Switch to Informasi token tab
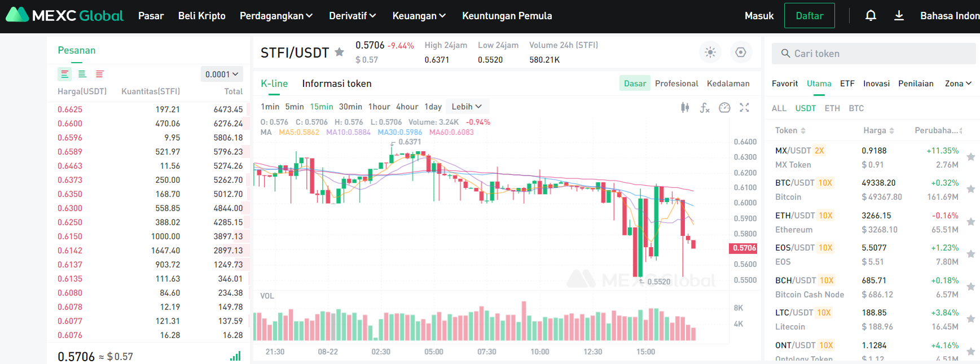This screenshot has width=980, height=364. point(337,84)
